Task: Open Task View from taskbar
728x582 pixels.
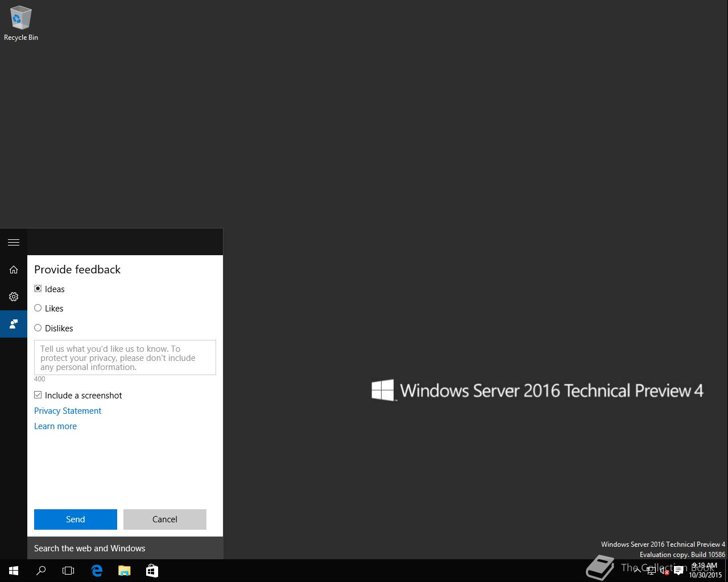Action: (68, 571)
